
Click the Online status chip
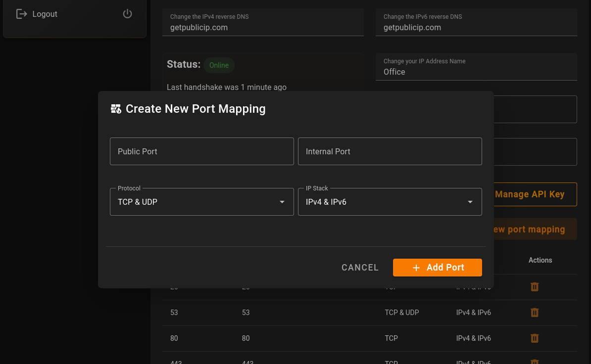tap(219, 65)
